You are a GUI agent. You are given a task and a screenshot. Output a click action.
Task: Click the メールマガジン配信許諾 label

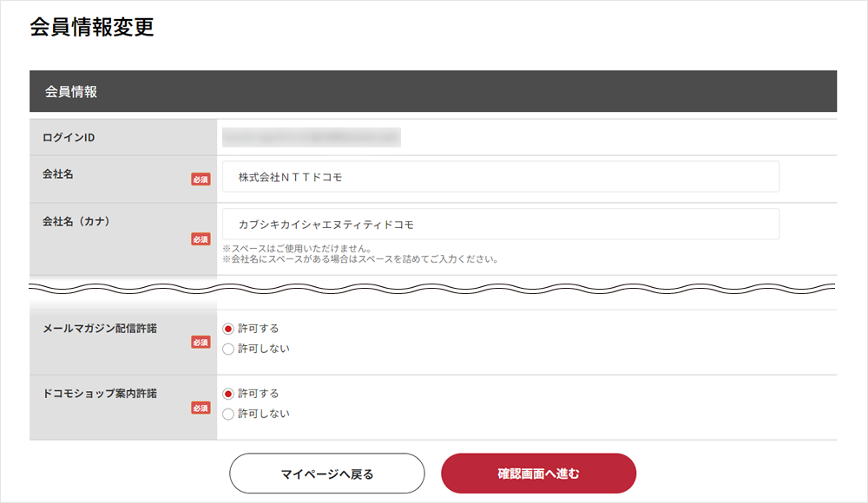[100, 329]
